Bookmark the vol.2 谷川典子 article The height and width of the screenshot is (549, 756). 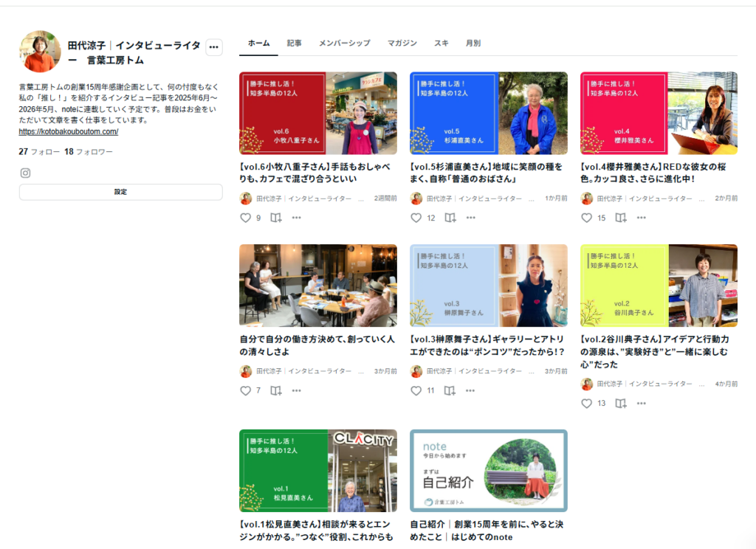[622, 404]
